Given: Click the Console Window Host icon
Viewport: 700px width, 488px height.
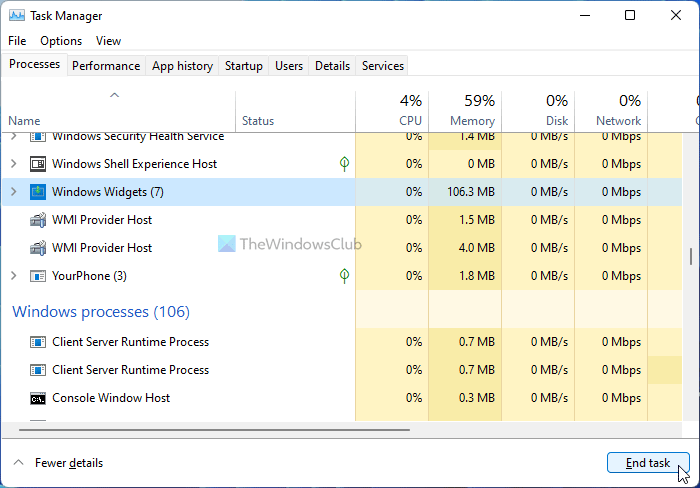Looking at the screenshot, I should (x=38, y=398).
